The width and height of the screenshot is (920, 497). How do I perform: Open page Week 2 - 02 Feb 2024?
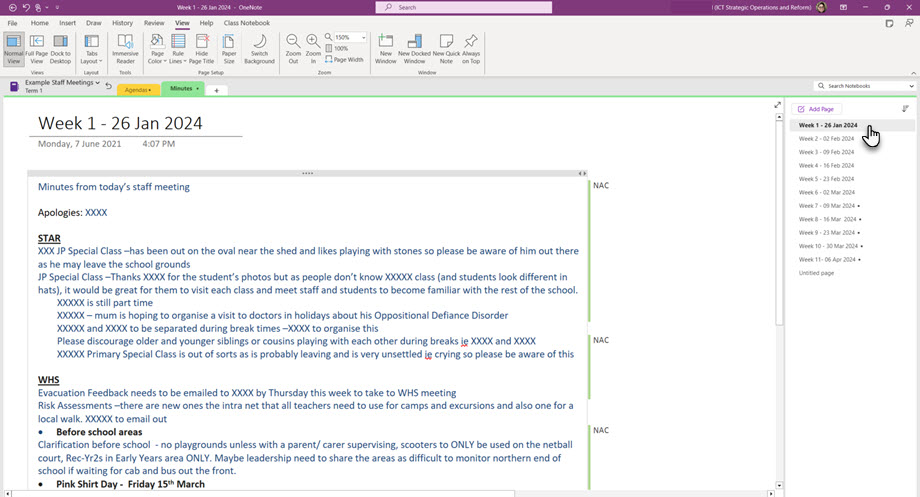(826, 138)
